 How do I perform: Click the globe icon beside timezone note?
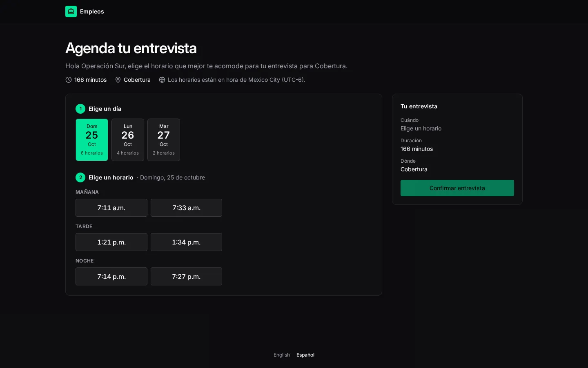[x=162, y=80]
